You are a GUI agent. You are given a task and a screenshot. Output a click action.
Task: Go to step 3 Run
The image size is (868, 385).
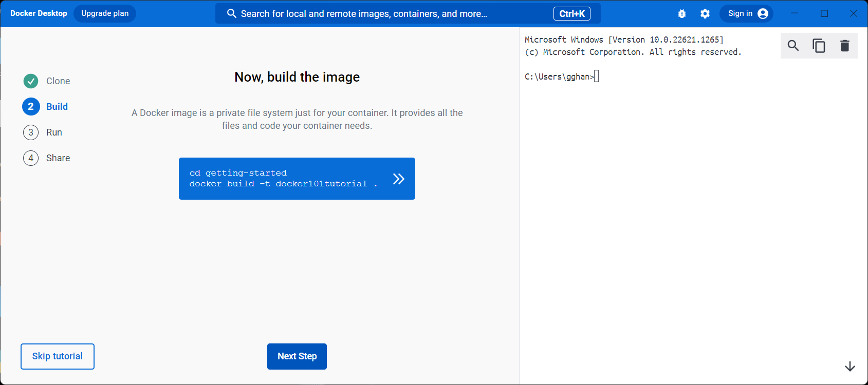(53, 132)
